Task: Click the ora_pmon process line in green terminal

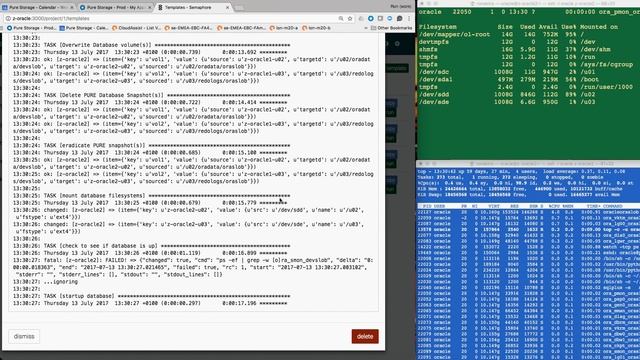Action: click(x=529, y=12)
